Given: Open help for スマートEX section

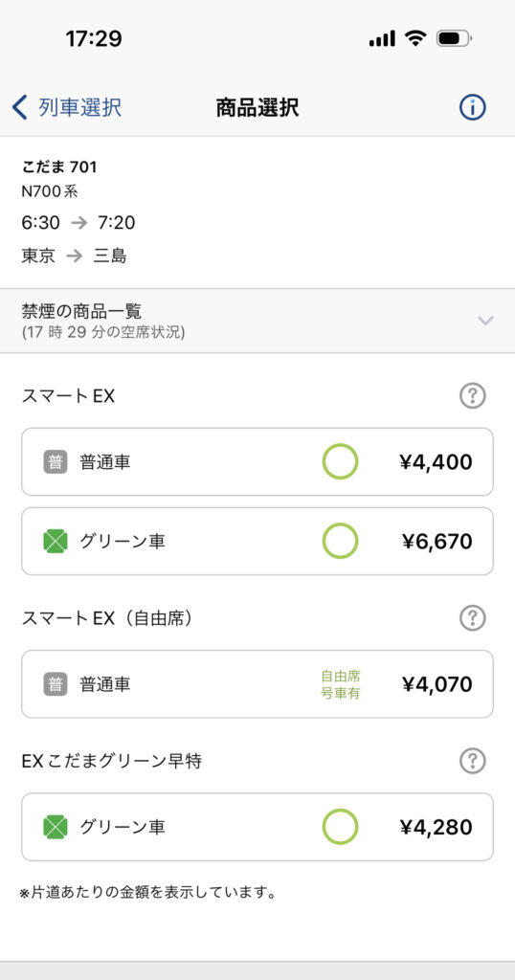Looking at the screenshot, I should click(x=473, y=395).
